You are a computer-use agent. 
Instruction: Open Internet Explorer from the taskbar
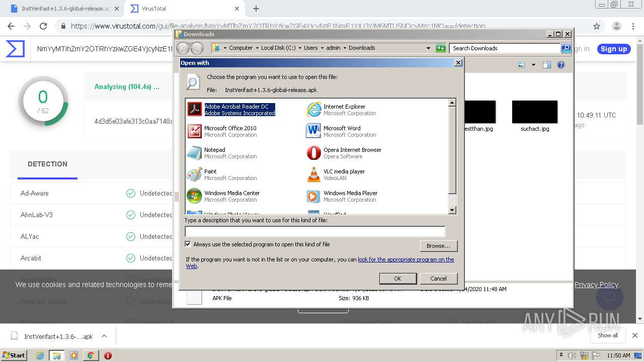pyautogui.click(x=40, y=355)
